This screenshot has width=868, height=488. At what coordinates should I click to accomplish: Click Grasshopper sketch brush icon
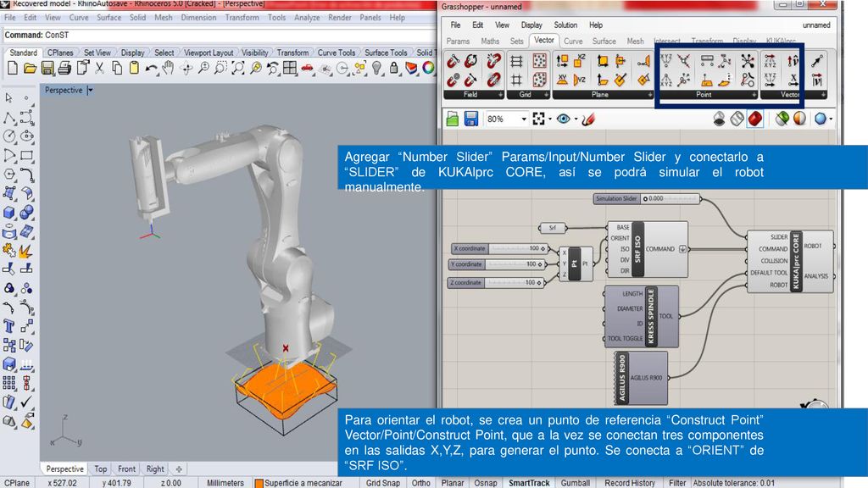point(588,119)
